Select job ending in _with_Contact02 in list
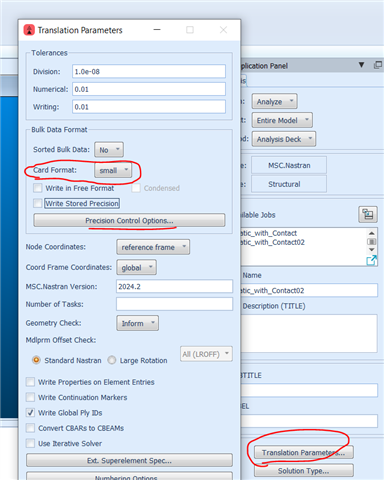384x480 pixels. tap(273, 242)
